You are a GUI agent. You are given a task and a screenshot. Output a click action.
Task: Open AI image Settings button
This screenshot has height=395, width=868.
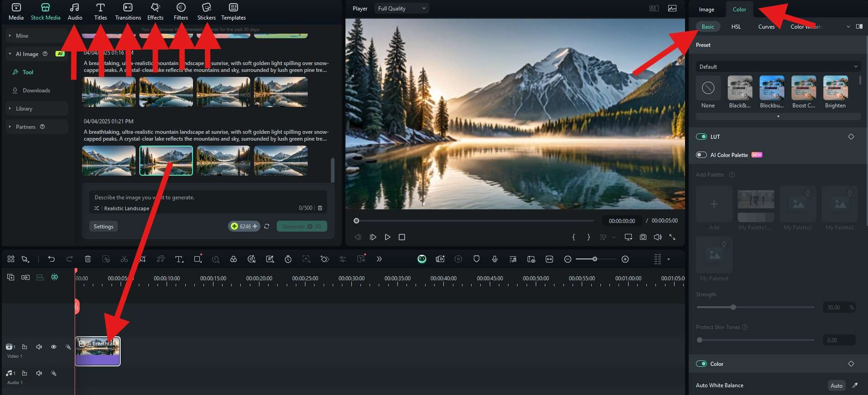tap(103, 226)
